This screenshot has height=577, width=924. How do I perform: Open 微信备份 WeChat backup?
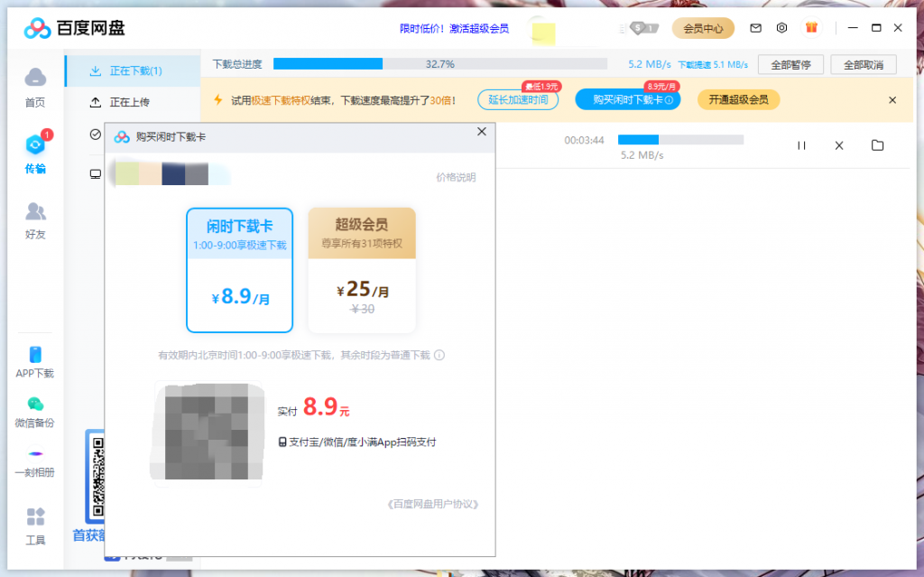(35, 412)
